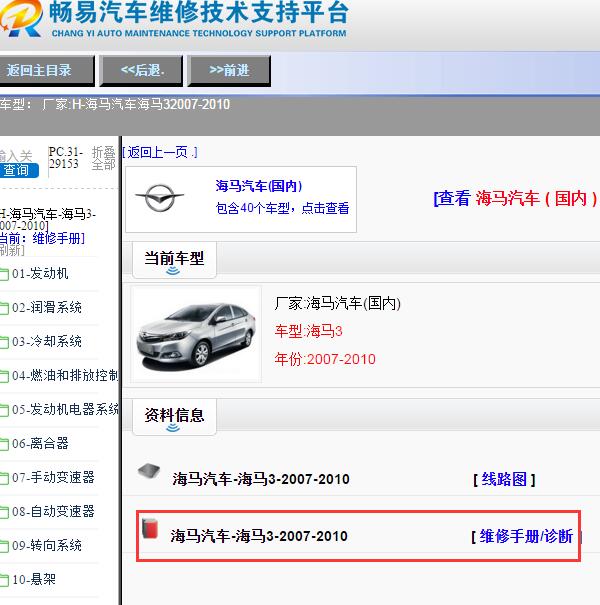This screenshot has width=600, height=605.
Task: Click 返回上一页 link
Action: pyautogui.click(x=160, y=152)
